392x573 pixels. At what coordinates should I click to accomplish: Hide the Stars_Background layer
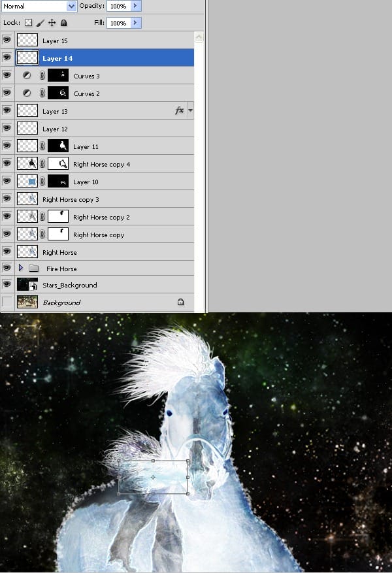coord(7,285)
